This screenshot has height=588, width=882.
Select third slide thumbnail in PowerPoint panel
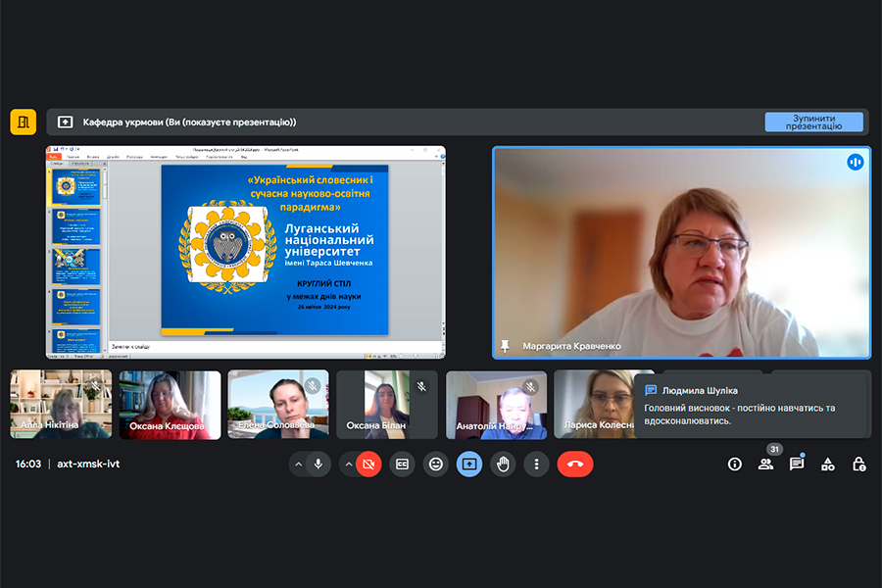coord(75,267)
